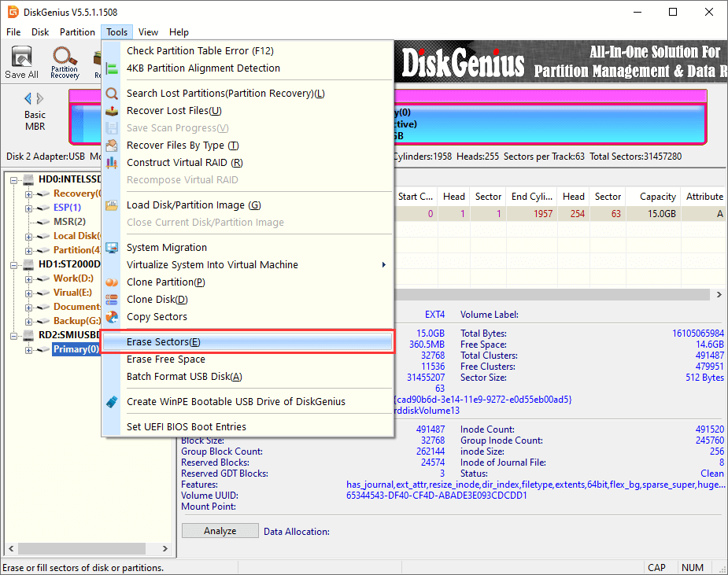Click the 1957 end cylinder cell
Image resolution: width=728 pixels, height=575 pixels.
coord(531,214)
